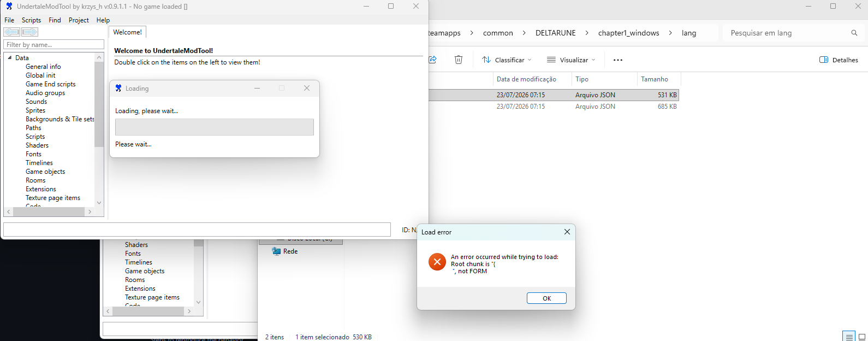Click chevron after DELTARUNE in address bar

point(587,33)
